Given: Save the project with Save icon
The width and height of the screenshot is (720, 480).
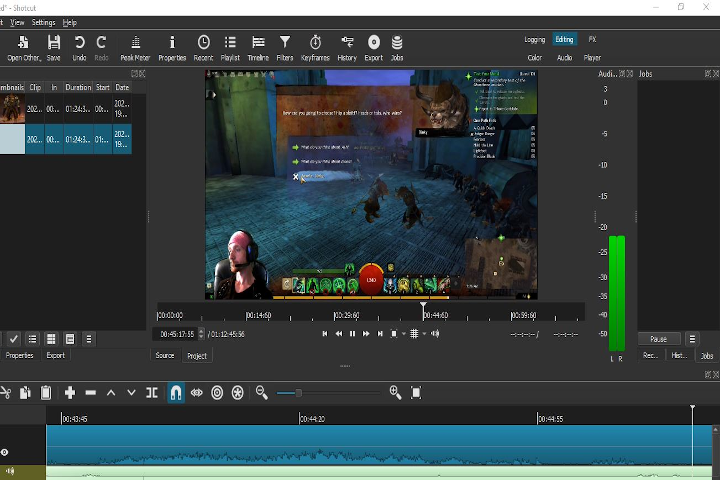Looking at the screenshot, I should point(54,48).
